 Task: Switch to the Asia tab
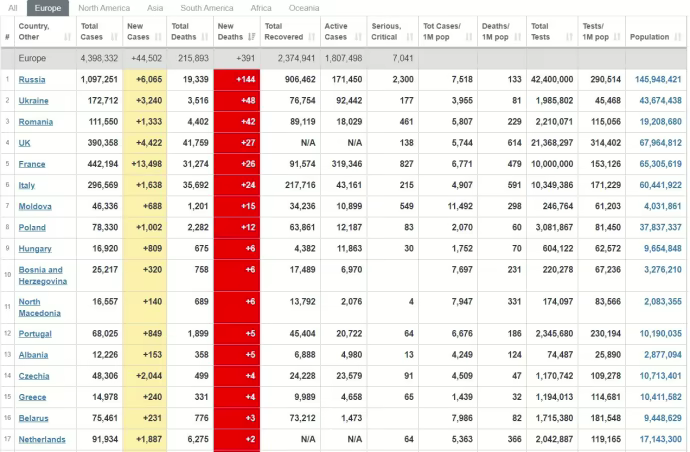157,8
